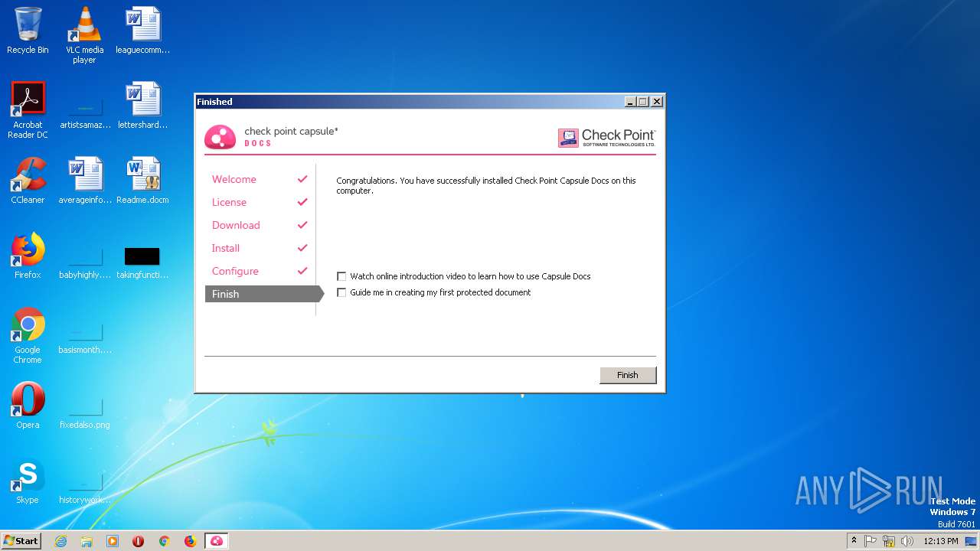Launch CCleaner desktop shortcut
The image size is (980, 551).
point(28,181)
